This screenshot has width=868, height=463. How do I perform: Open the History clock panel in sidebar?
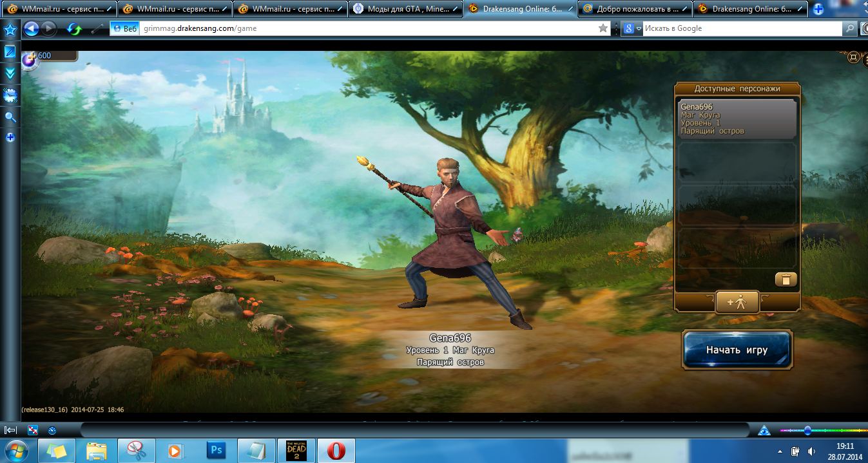pos(10,95)
